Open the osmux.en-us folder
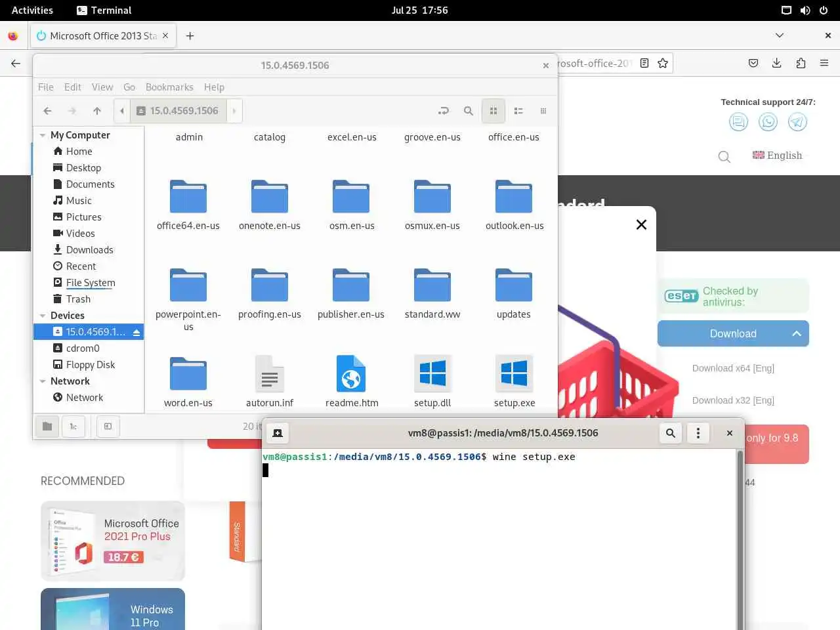Viewport: 840px width, 630px height. pyautogui.click(x=432, y=205)
